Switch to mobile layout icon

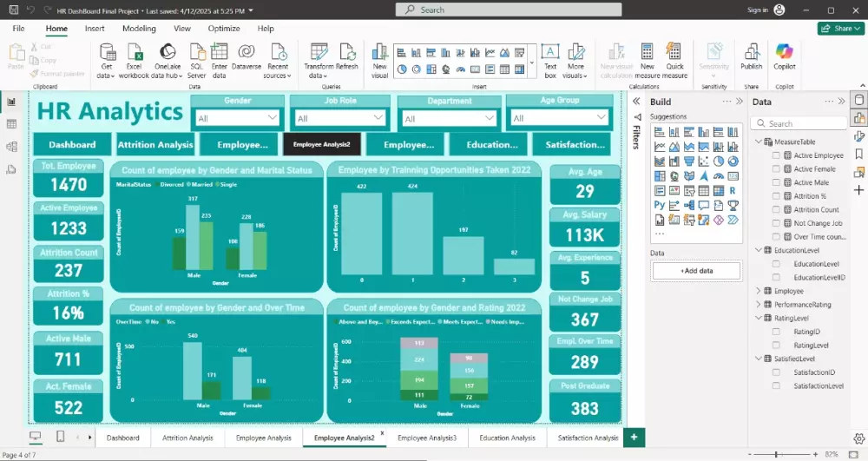[x=61, y=437]
